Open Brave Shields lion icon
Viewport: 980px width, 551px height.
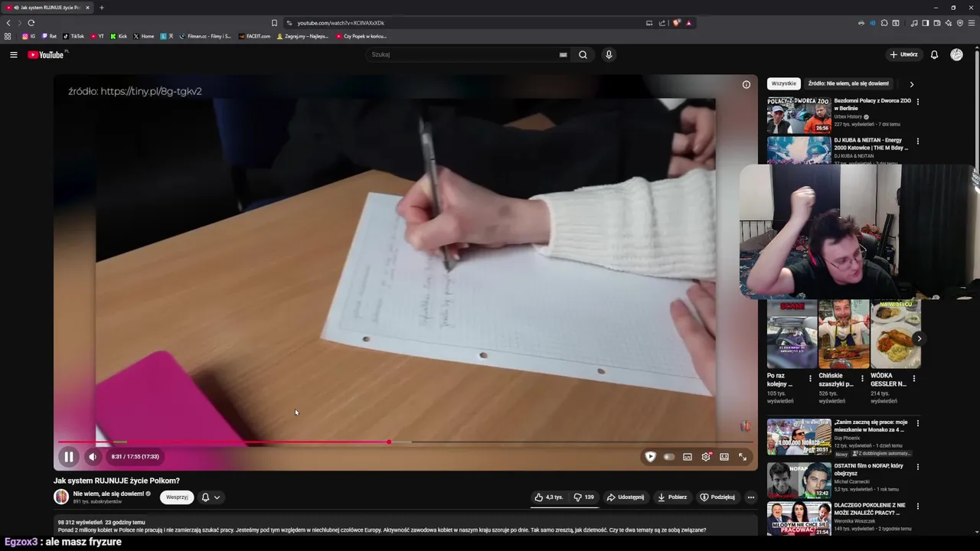[x=676, y=23]
